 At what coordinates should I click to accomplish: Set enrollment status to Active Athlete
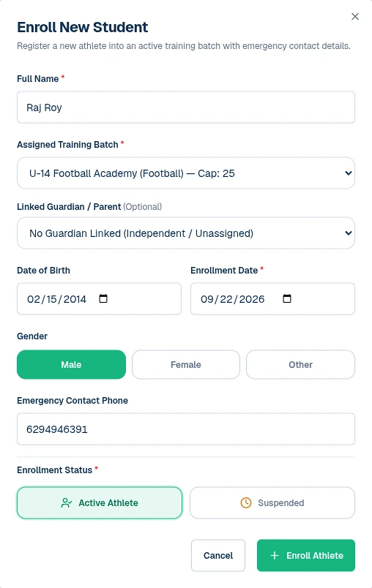coord(100,503)
